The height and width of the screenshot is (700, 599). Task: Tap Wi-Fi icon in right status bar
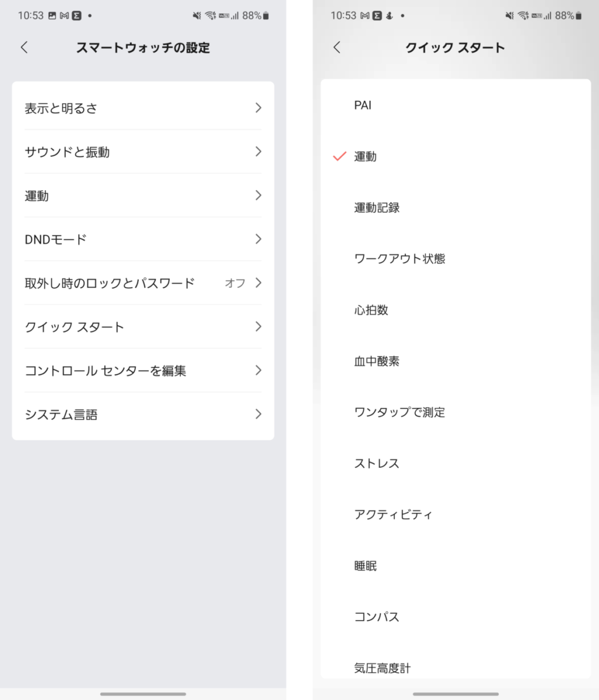[523, 16]
